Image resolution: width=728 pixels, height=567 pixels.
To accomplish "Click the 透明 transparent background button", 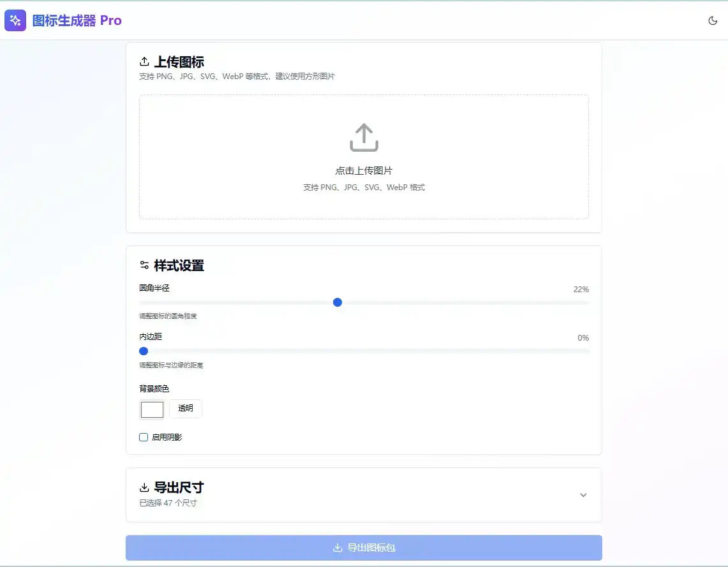I will pos(185,408).
